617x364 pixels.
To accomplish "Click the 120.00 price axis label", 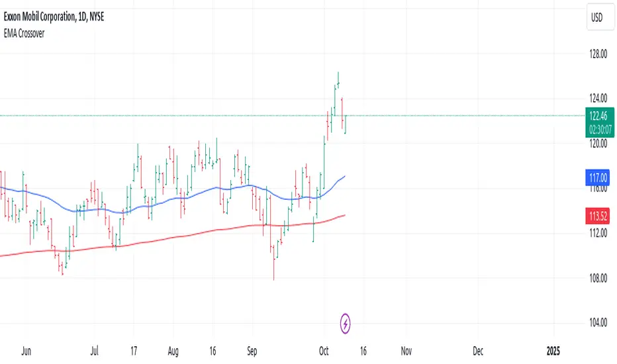I will 598,144.
